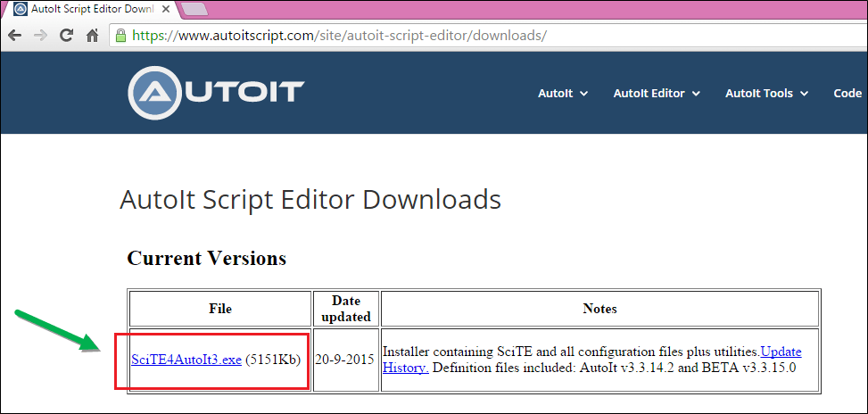Screen dimensions: 868x414
Task: Go to the browser Home page
Action: [92, 37]
